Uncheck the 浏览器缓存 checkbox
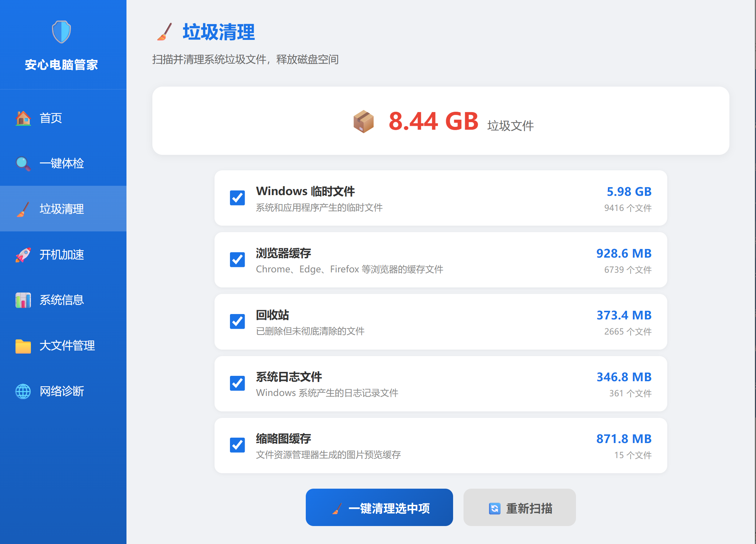 pos(238,260)
